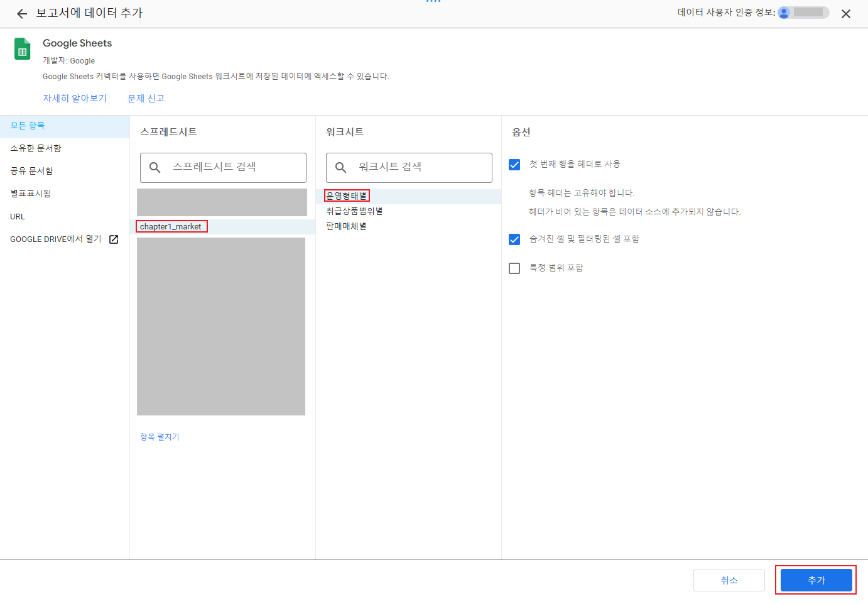Select the '모든 항목' tab
Screen dimensions: 868x604
click(65, 126)
